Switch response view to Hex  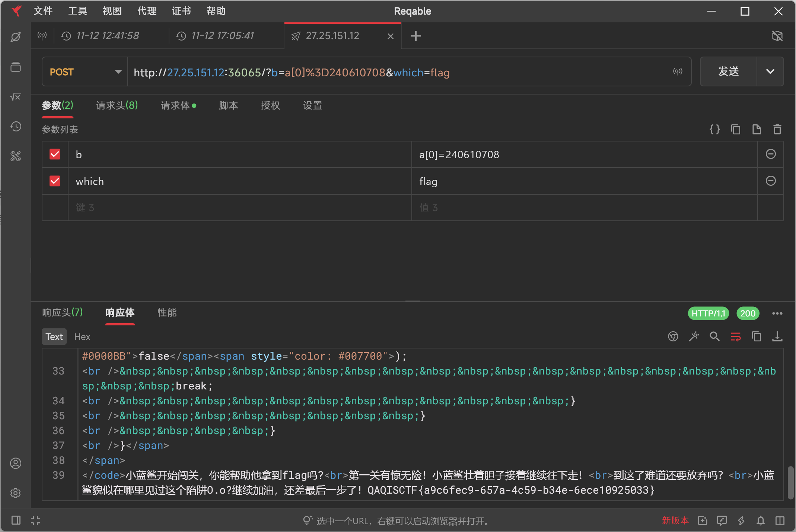click(82, 337)
